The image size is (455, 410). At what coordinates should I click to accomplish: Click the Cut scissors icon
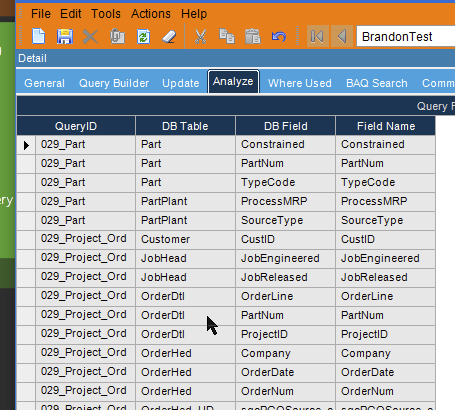click(x=200, y=36)
